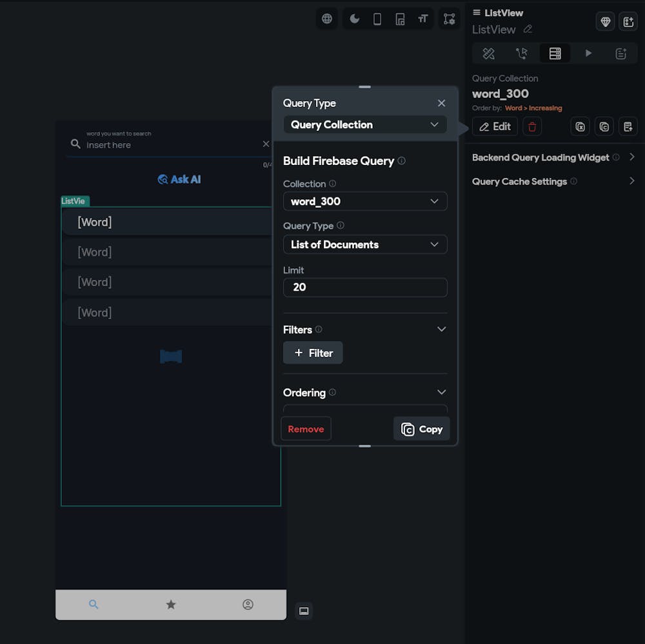Click the copy query variable icon
The height and width of the screenshot is (644, 645).
tap(580, 126)
